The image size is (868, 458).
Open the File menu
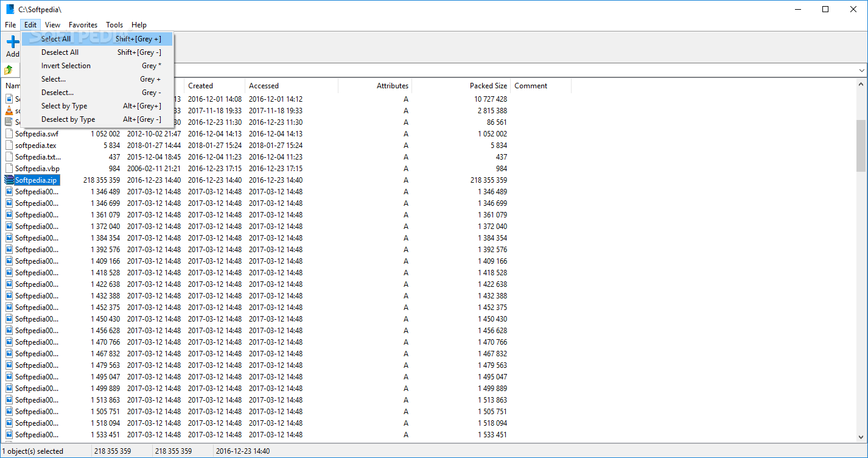10,25
